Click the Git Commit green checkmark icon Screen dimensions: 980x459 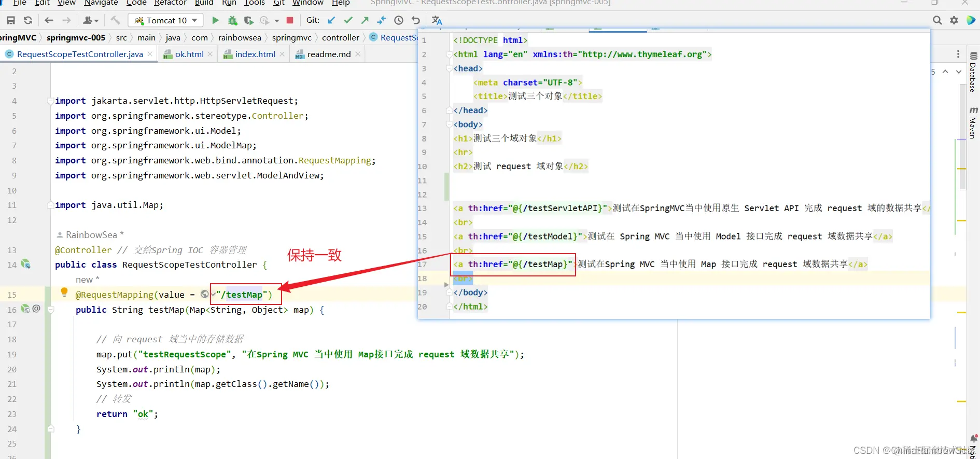click(348, 20)
